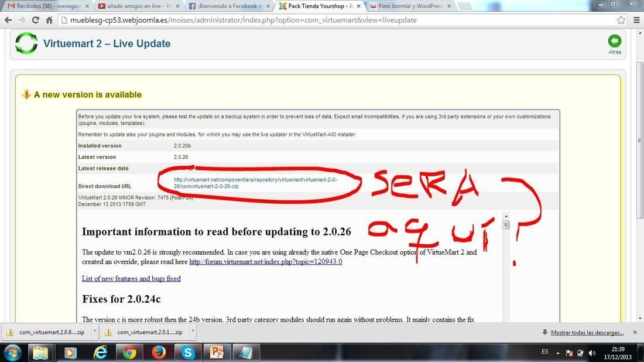Click the 'Latest release date' label
644x362 pixels.
click(x=103, y=169)
